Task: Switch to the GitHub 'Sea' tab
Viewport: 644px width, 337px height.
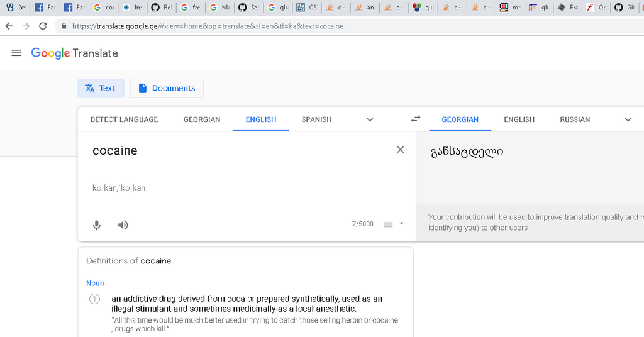Action: 249,8
